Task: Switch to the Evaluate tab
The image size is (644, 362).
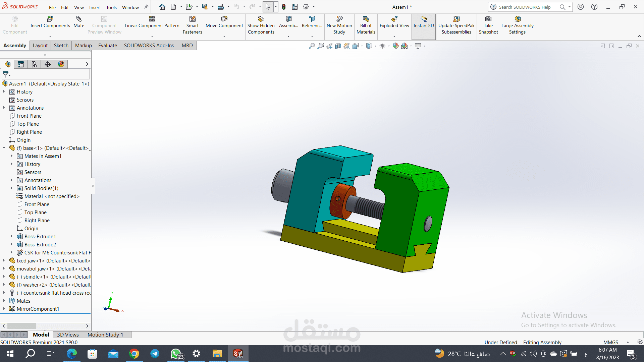Action: pyautogui.click(x=108, y=46)
